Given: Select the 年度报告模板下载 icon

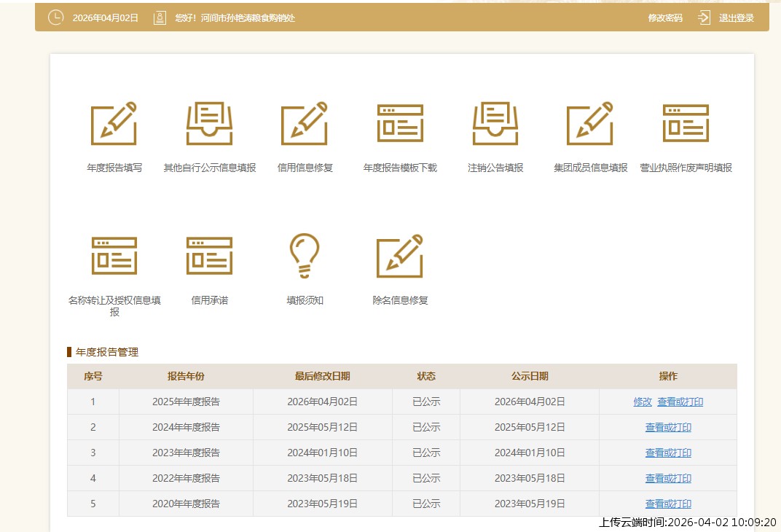Looking at the screenshot, I should click(400, 124).
